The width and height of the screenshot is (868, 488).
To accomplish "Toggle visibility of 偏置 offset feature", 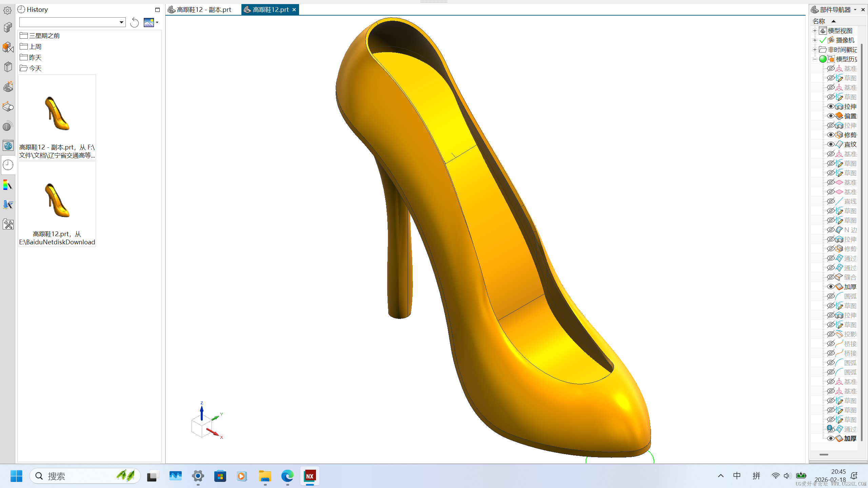I will (x=830, y=116).
